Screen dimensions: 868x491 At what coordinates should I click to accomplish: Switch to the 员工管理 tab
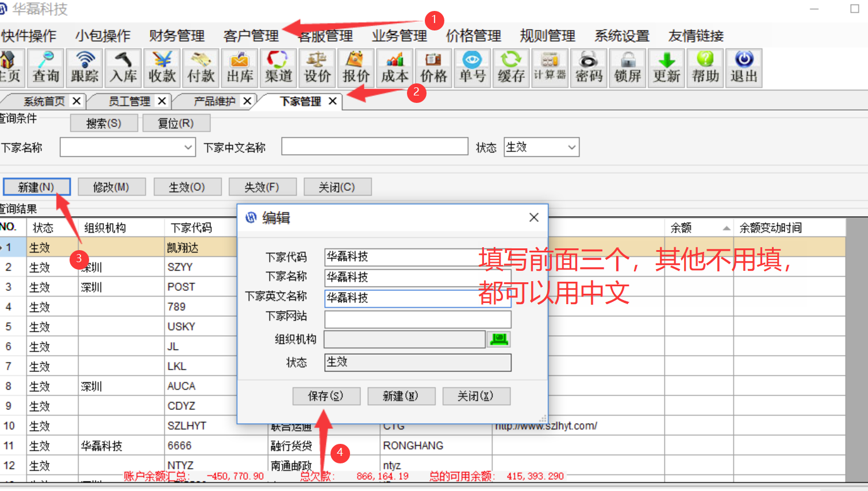(x=129, y=101)
